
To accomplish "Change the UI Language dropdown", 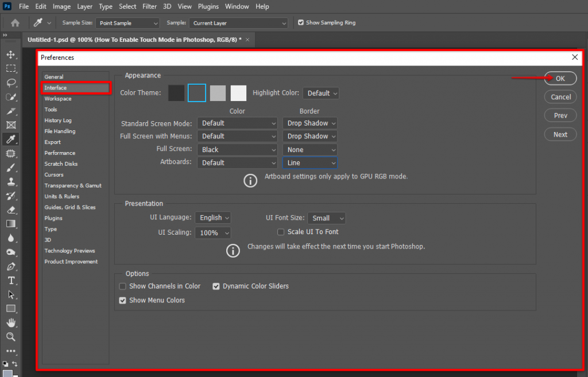I will coord(213,217).
